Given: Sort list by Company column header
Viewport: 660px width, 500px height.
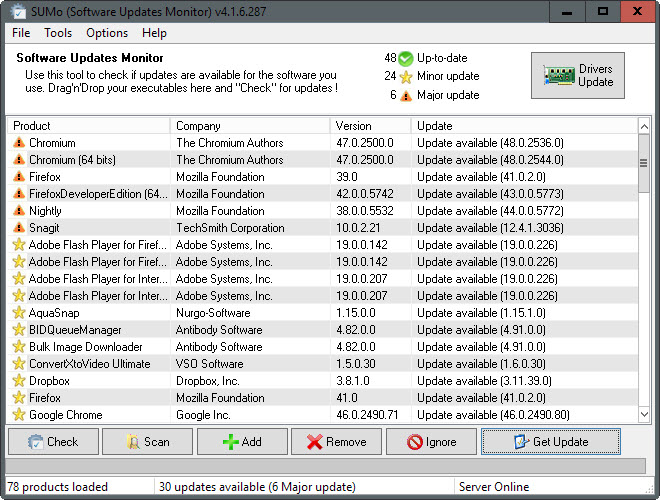Looking at the screenshot, I should point(250,126).
